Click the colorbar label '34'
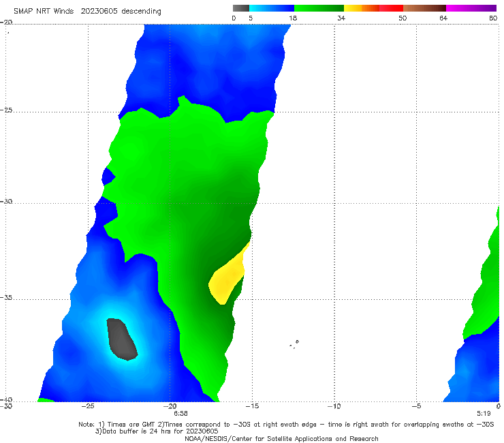The image size is (504, 443). point(341,18)
